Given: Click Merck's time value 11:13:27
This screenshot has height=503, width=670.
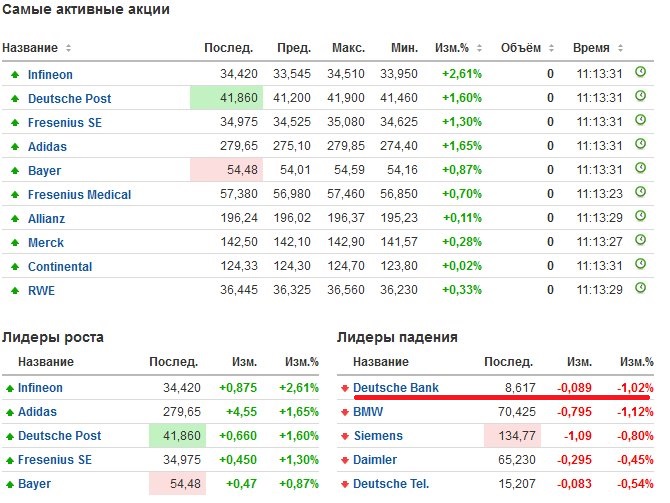Looking at the screenshot, I should click(599, 242).
